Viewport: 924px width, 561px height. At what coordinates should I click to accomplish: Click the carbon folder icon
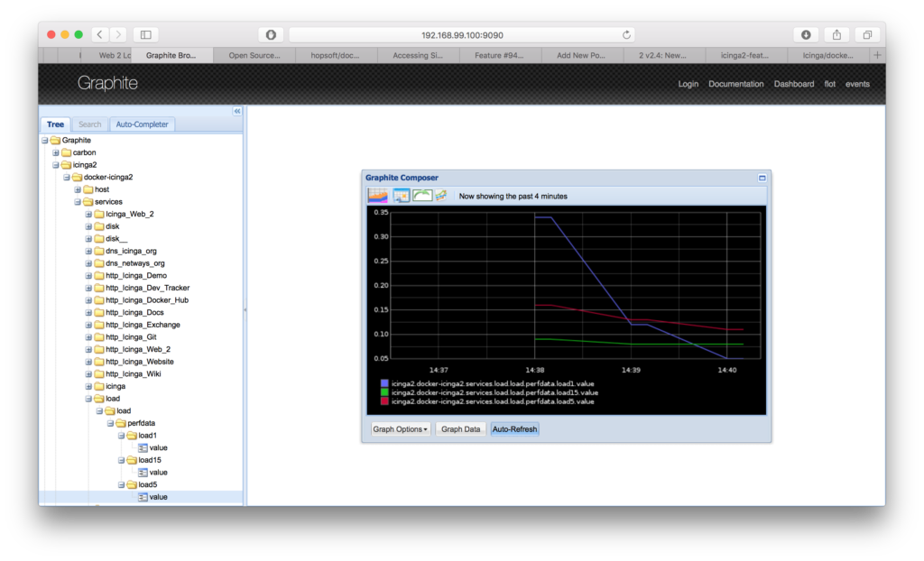pyautogui.click(x=67, y=152)
